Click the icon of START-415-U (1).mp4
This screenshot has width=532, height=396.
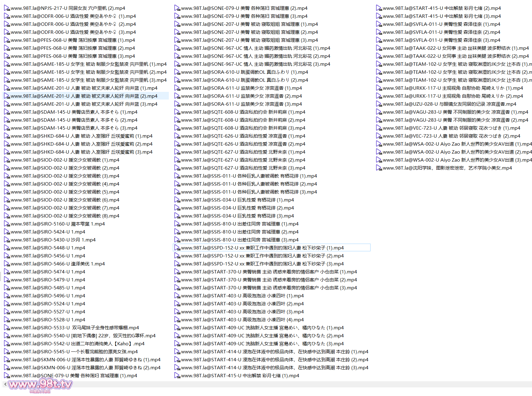point(177,376)
